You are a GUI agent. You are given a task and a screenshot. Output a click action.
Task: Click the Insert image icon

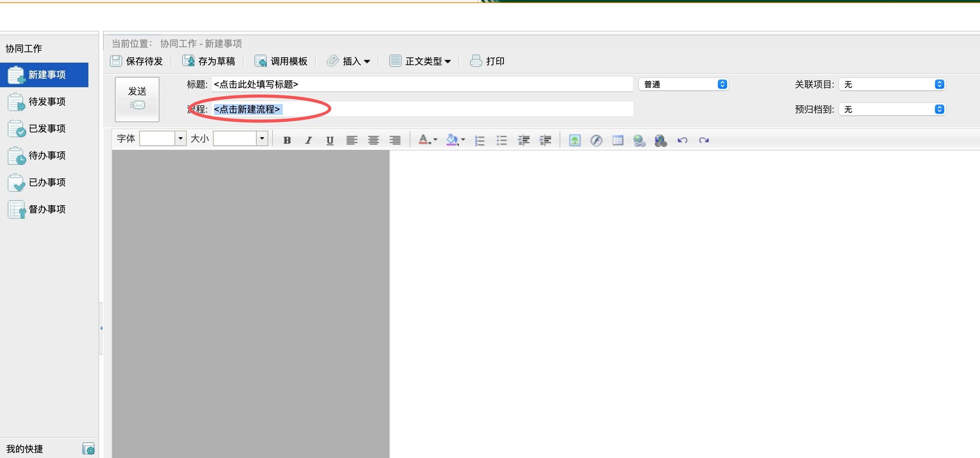[575, 140]
